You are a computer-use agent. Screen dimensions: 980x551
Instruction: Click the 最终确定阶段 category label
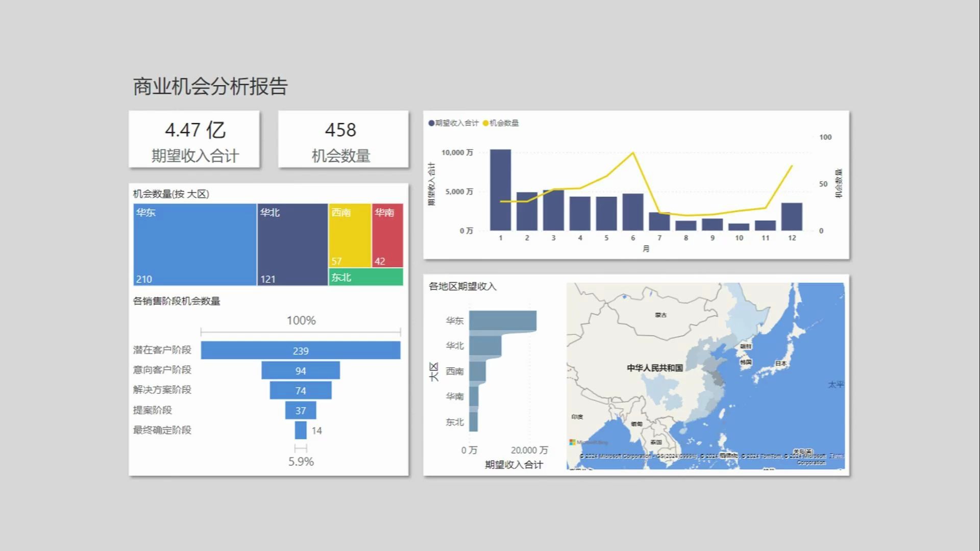click(162, 430)
